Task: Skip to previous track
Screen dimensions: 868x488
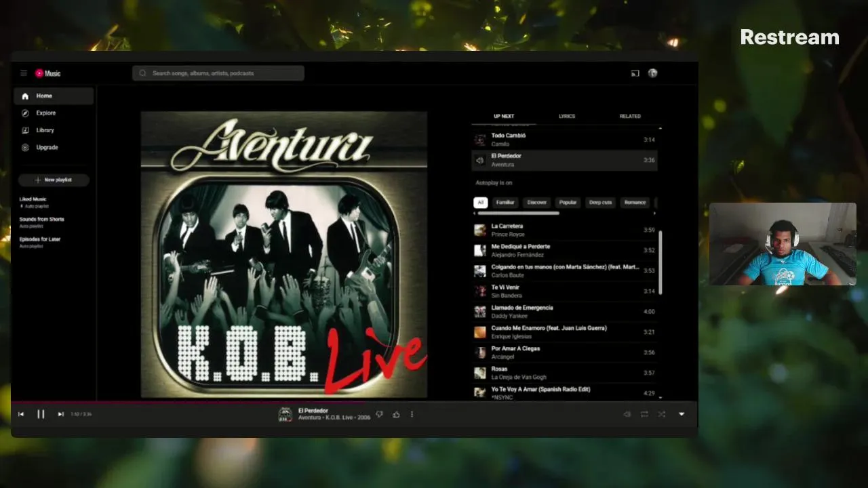Action: click(x=21, y=414)
